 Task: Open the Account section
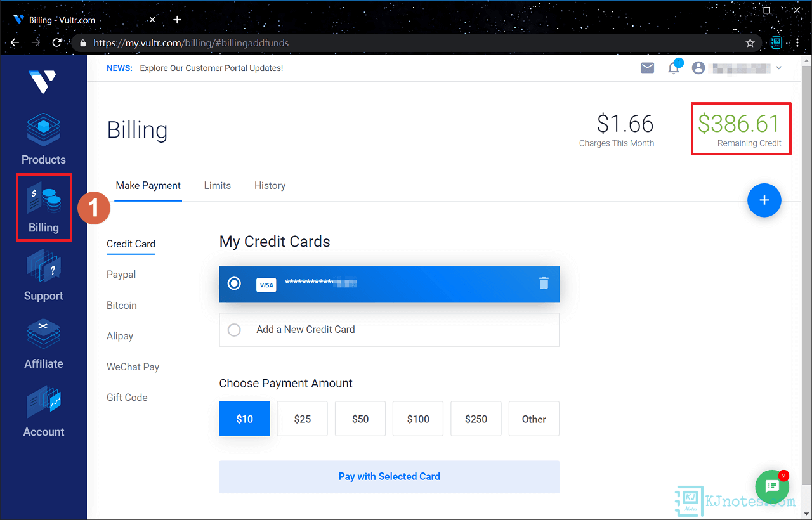click(43, 412)
